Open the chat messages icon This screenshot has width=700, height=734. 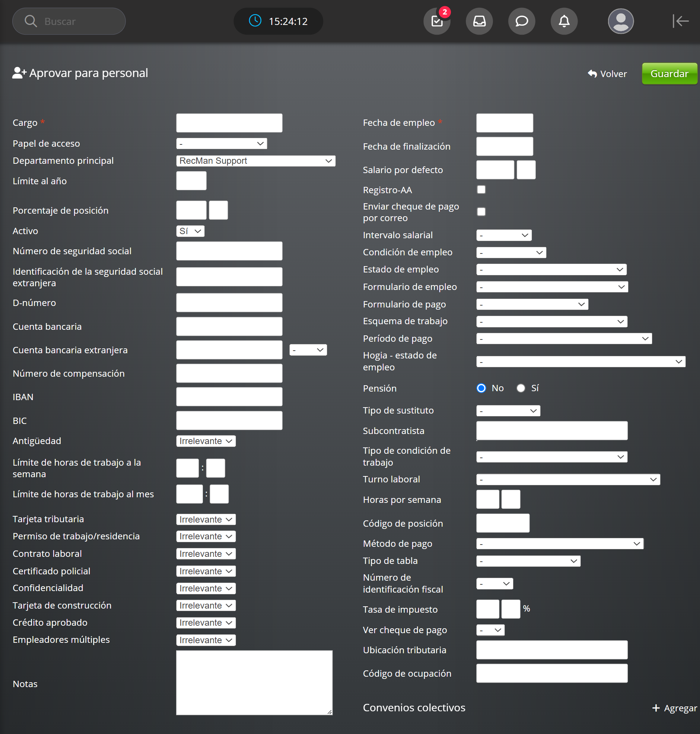(x=521, y=21)
